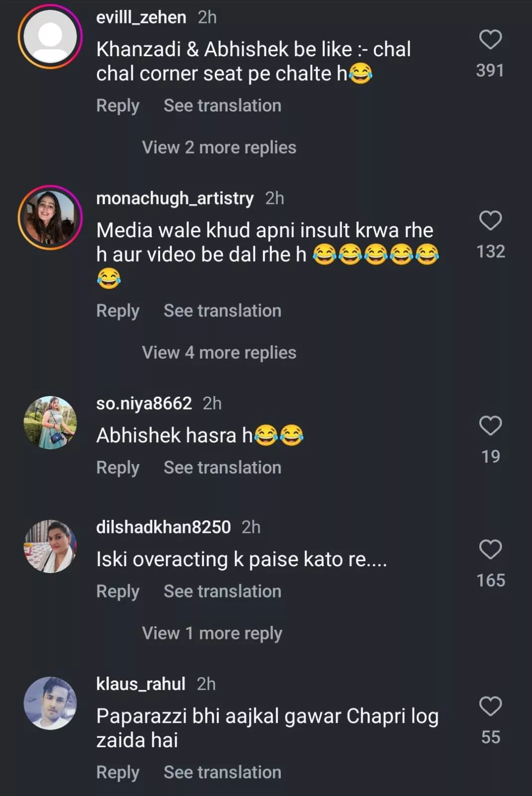The image size is (532, 796).
Task: Open evilll_zehen's profile picture
Action: tap(50, 36)
